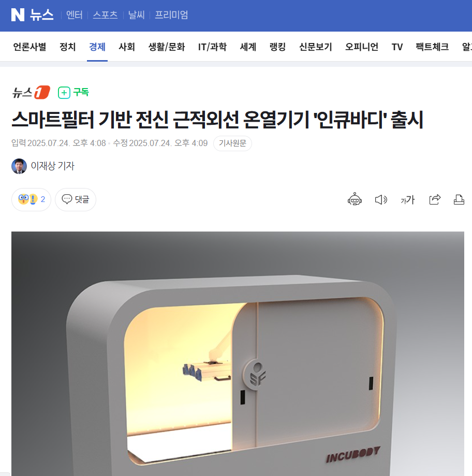Click the Naver N logo icon
This screenshot has height=476, width=472.
(x=18, y=15)
